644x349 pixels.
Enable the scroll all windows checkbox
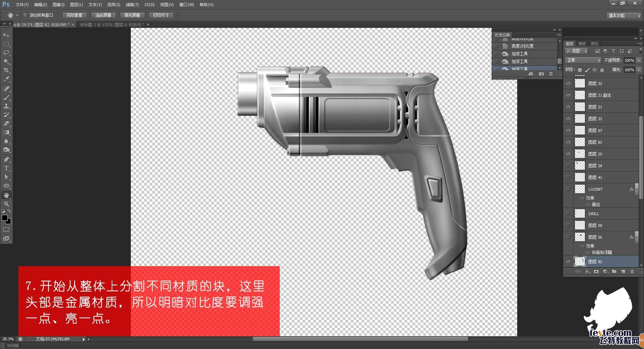(x=25, y=15)
